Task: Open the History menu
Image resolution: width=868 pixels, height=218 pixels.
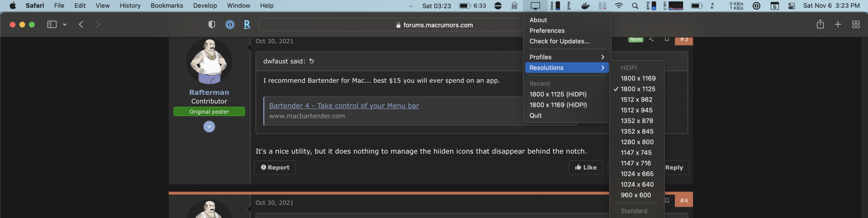Action: point(130,6)
